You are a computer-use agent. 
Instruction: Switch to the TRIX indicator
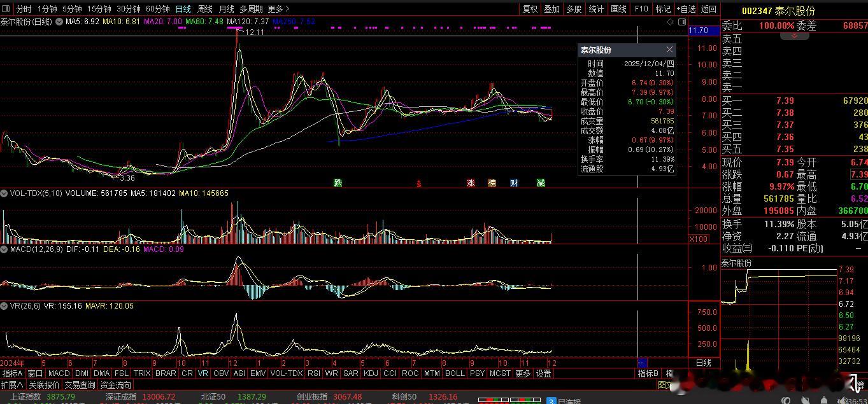pyautogui.click(x=142, y=373)
